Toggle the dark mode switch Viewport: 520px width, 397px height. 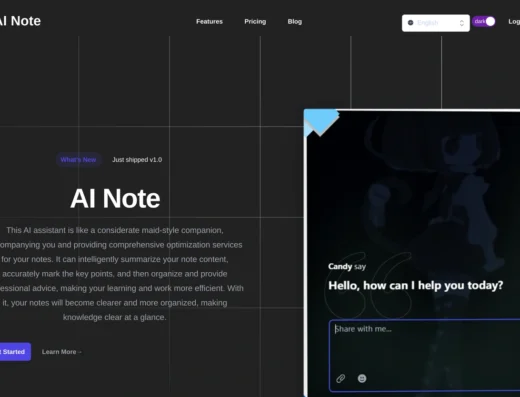coord(484,22)
